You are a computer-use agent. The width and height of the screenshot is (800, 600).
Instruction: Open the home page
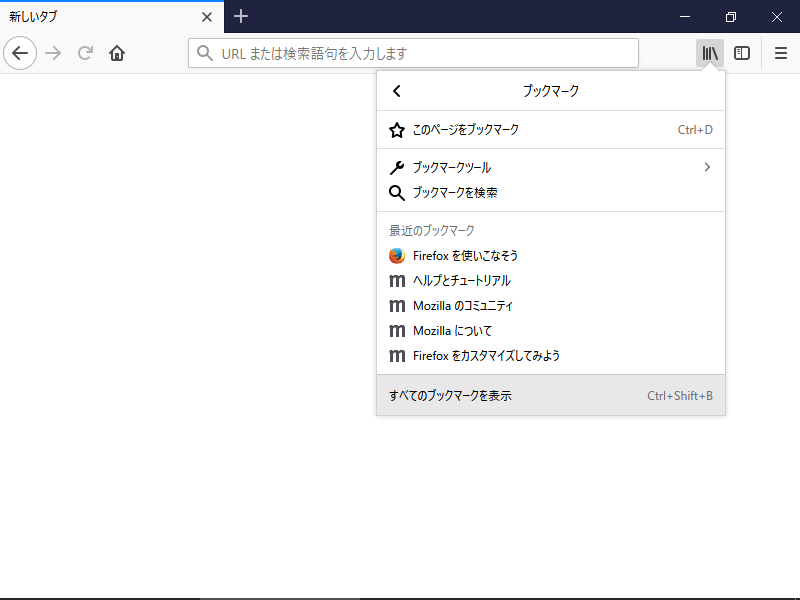tap(117, 53)
